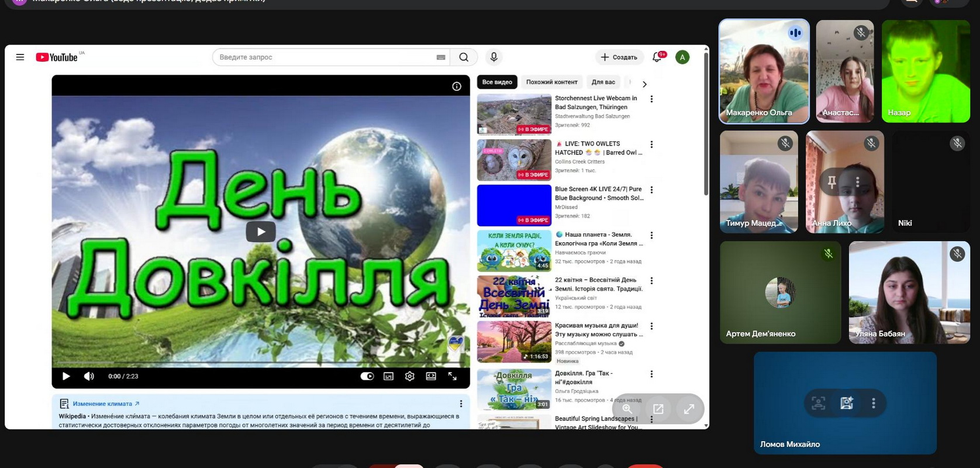Open options menu for Storchennest Live Webcam
The height and width of the screenshot is (468, 980).
click(651, 99)
